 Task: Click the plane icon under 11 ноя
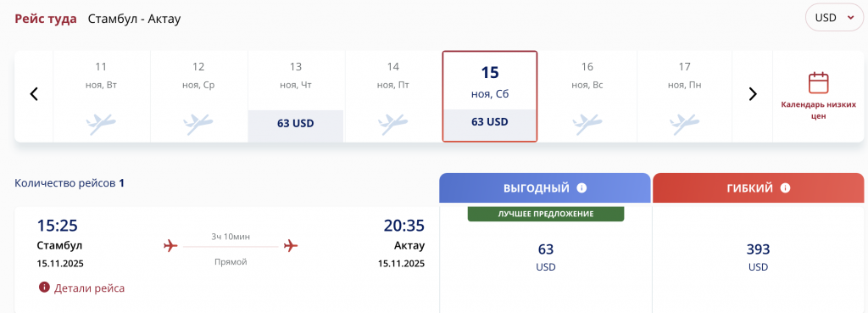click(102, 124)
